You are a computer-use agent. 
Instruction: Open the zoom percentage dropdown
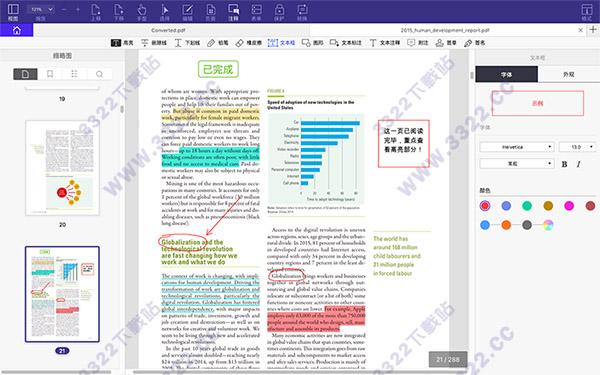point(41,9)
